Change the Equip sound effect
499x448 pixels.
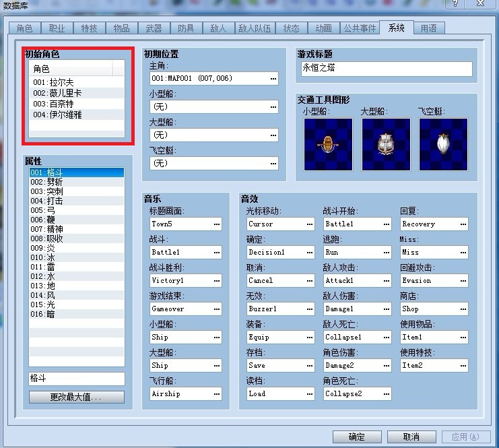280,337
